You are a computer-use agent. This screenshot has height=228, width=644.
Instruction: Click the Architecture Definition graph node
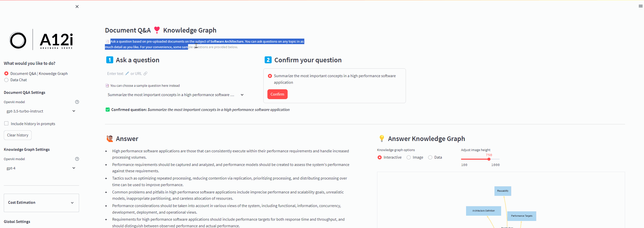point(484,211)
